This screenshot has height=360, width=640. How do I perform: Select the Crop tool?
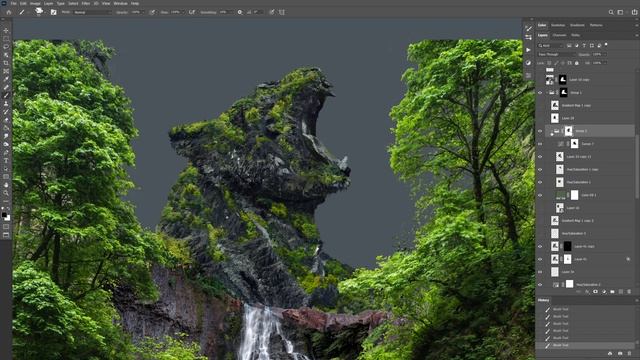point(6,63)
